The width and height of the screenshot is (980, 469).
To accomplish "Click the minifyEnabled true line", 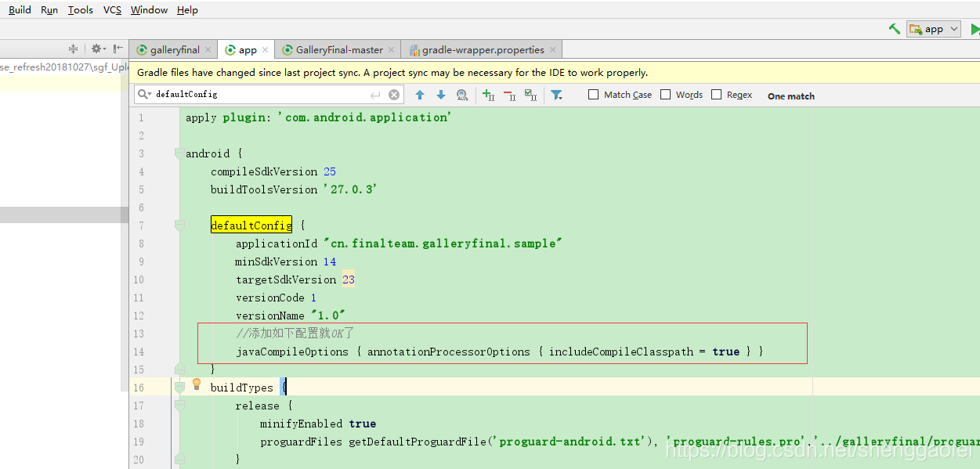I will [318, 424].
